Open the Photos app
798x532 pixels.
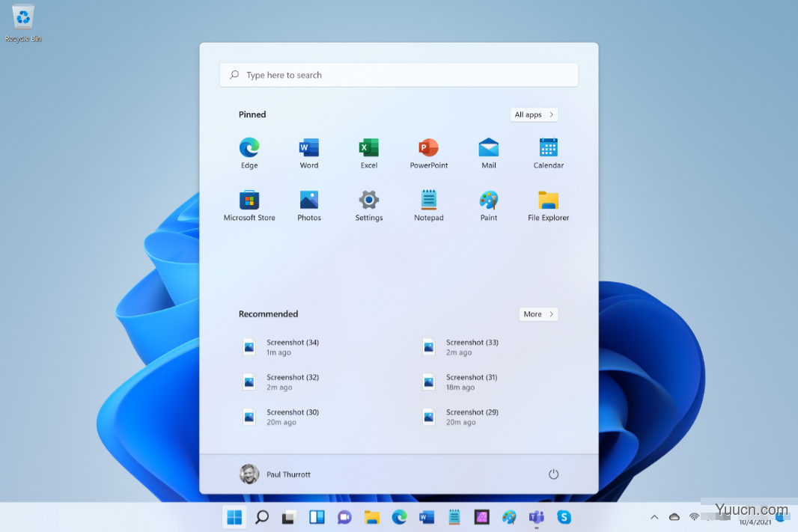[309, 205]
